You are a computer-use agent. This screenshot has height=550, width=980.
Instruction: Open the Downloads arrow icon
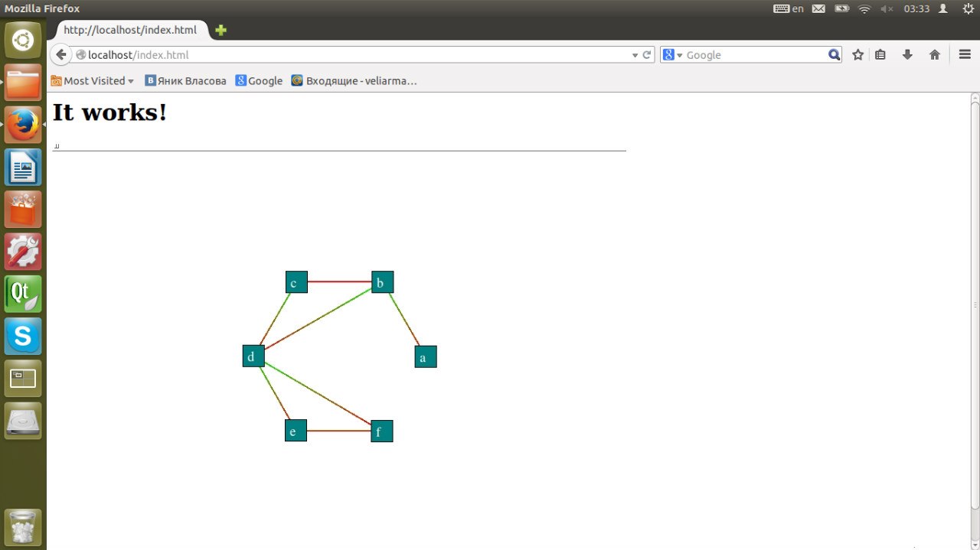[x=907, y=55]
